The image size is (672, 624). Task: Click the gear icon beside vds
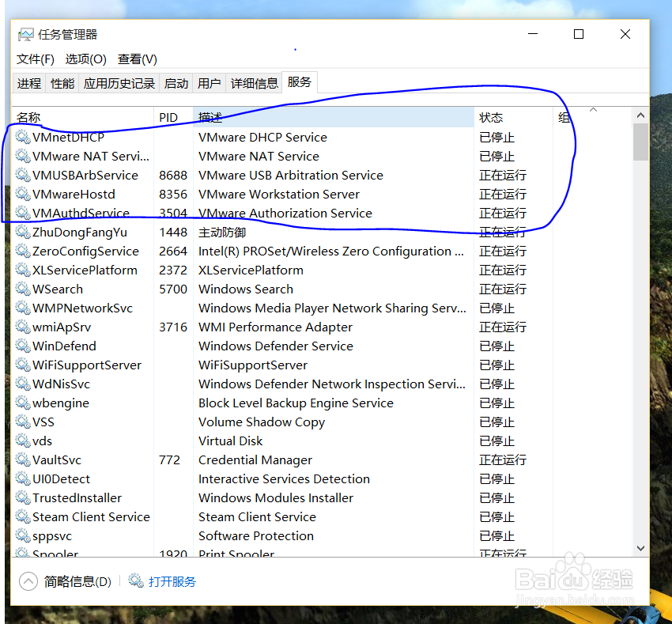coord(23,441)
